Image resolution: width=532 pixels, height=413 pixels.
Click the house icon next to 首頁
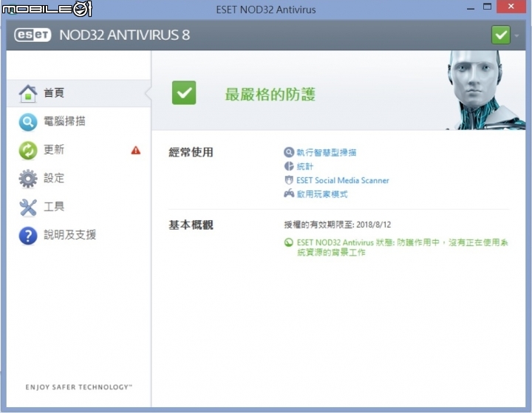(28, 93)
